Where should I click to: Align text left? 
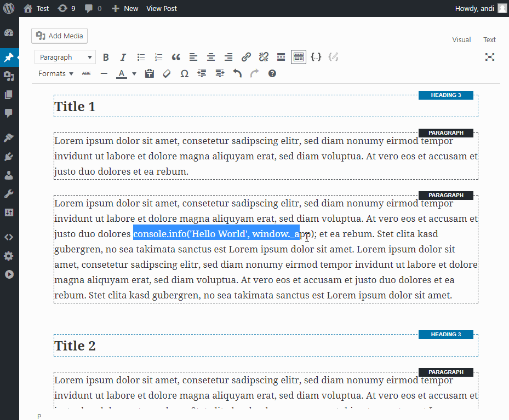pos(193,57)
